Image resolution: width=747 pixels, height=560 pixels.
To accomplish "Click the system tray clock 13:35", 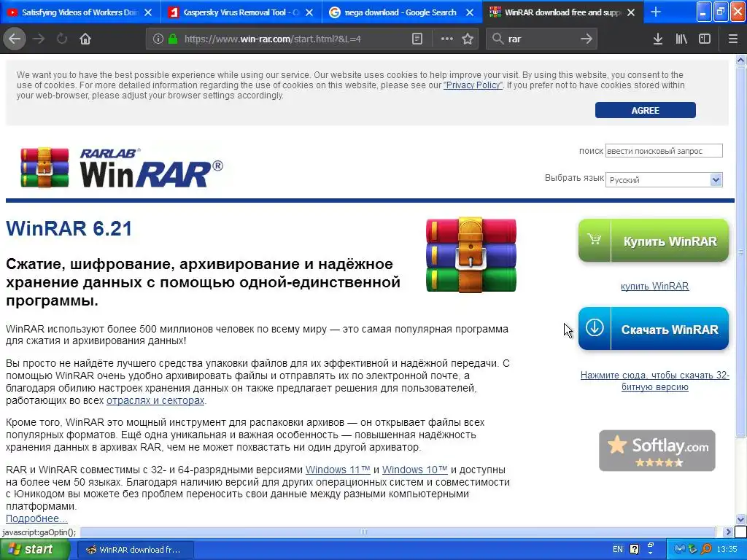I will (x=727, y=549).
